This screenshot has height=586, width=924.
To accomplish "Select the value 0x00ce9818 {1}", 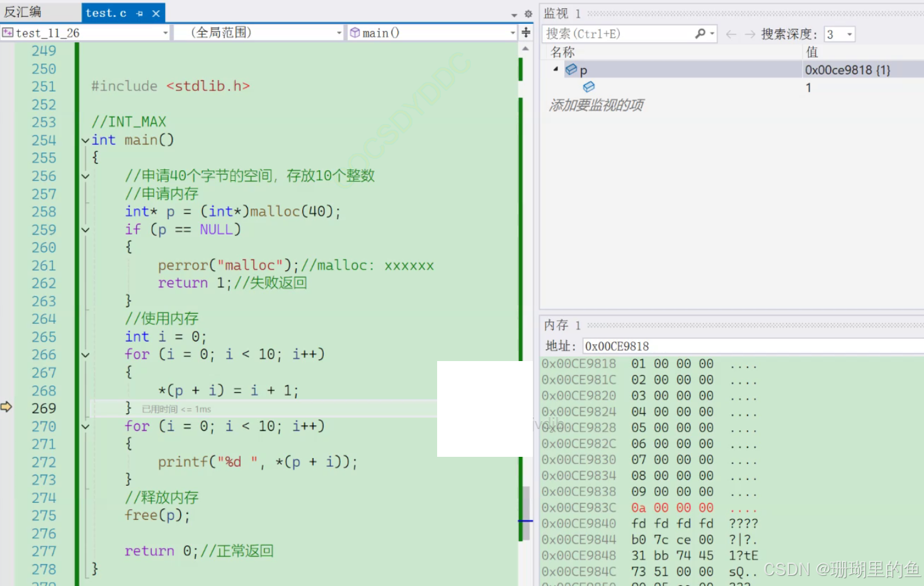I will tap(848, 70).
